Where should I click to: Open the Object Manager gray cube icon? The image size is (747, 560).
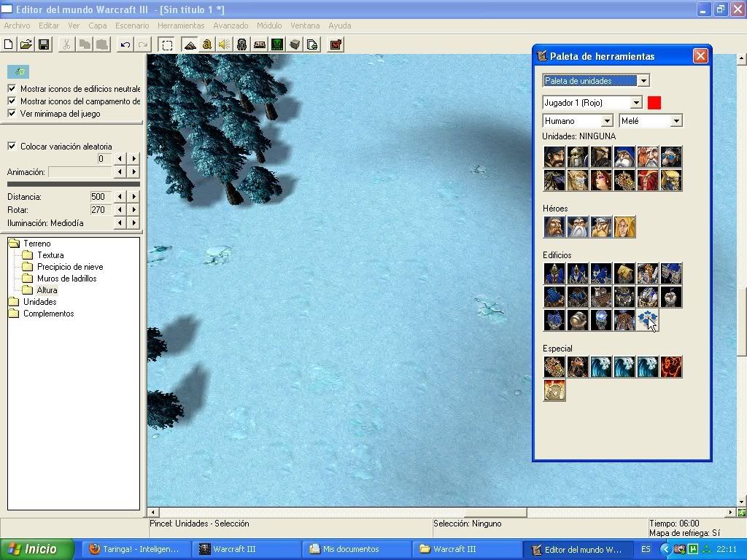295,44
